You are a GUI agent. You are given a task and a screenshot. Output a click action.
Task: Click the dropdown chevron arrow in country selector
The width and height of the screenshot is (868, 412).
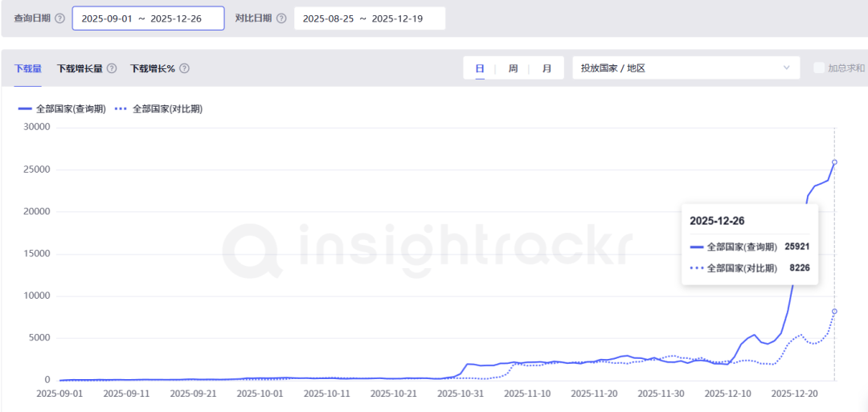787,68
